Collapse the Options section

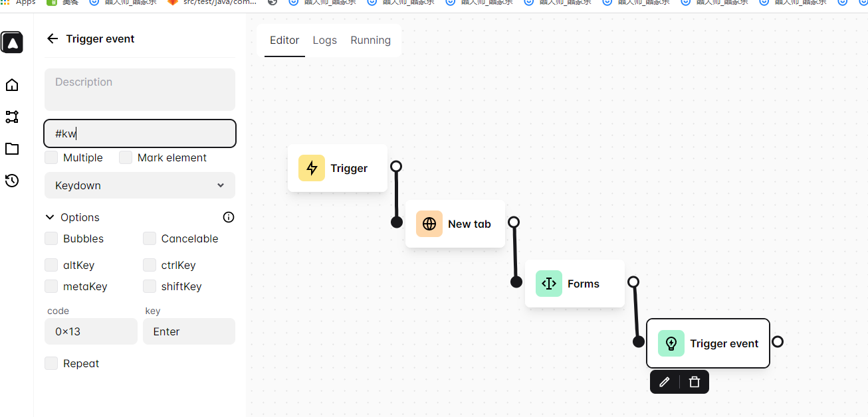pyautogui.click(x=49, y=216)
